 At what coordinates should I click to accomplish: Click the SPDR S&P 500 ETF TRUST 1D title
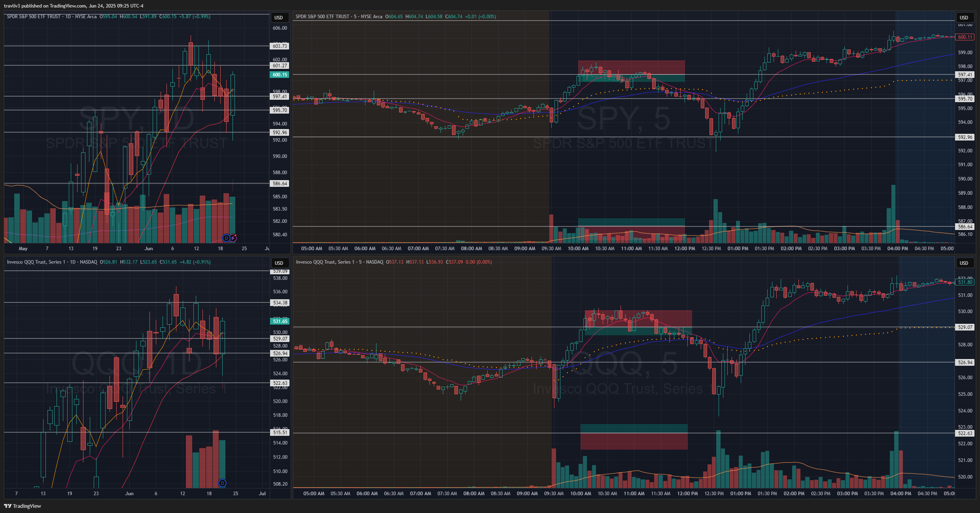[x=51, y=17]
